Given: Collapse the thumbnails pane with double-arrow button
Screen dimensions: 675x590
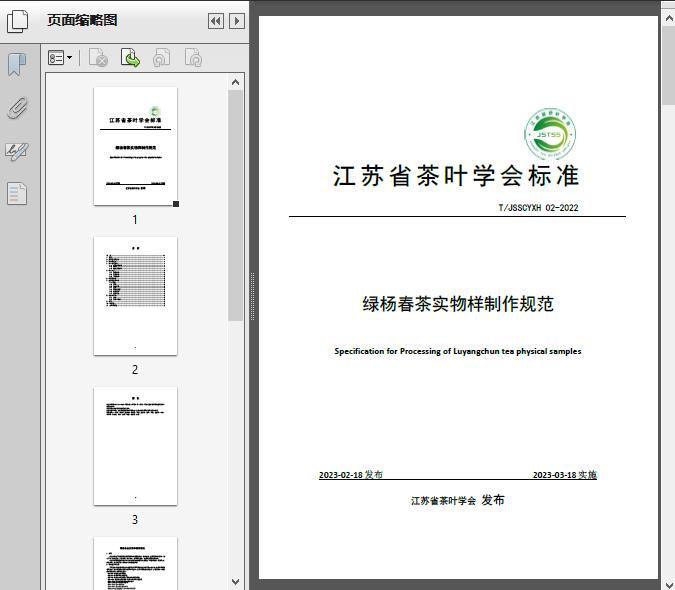Looking at the screenshot, I should [216, 21].
